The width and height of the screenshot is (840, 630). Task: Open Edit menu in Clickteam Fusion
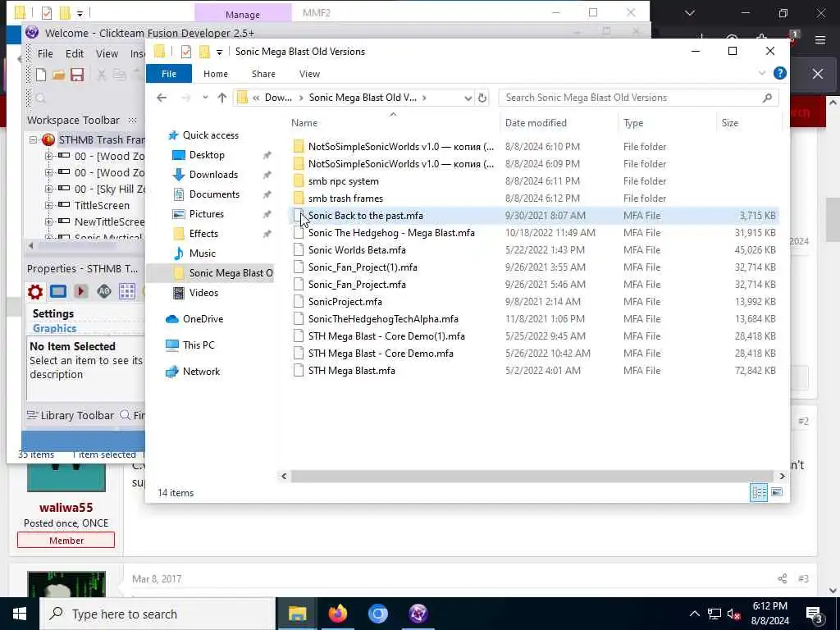click(x=75, y=53)
